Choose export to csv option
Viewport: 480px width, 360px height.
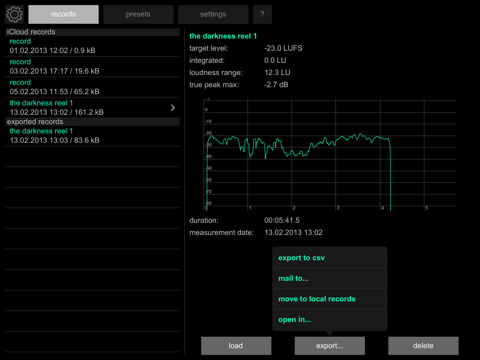pos(330,258)
